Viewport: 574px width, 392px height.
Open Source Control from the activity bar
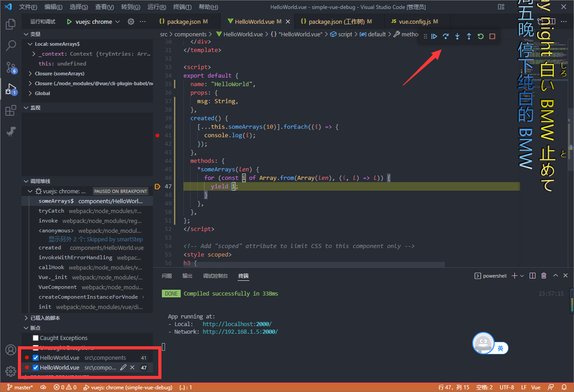coord(11,67)
